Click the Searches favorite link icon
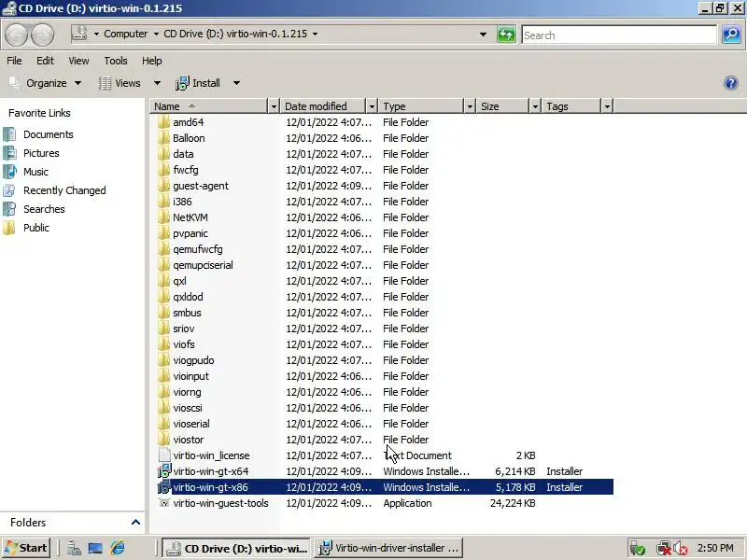 [9, 208]
